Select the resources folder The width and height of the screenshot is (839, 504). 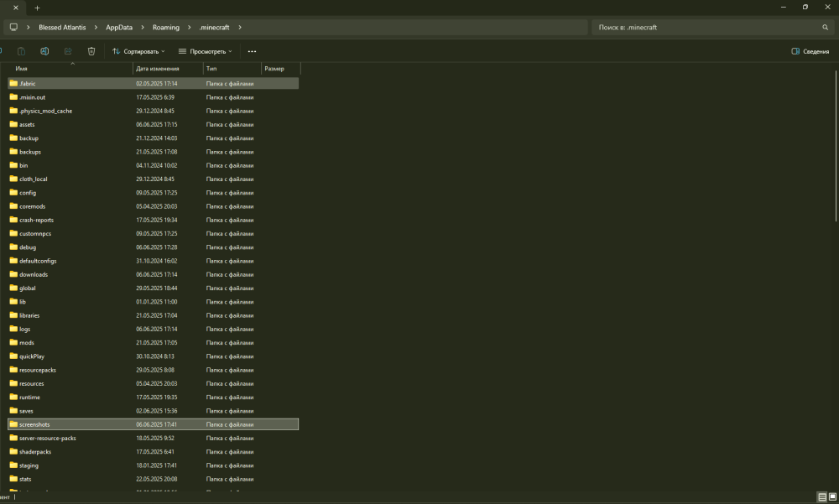(153, 383)
